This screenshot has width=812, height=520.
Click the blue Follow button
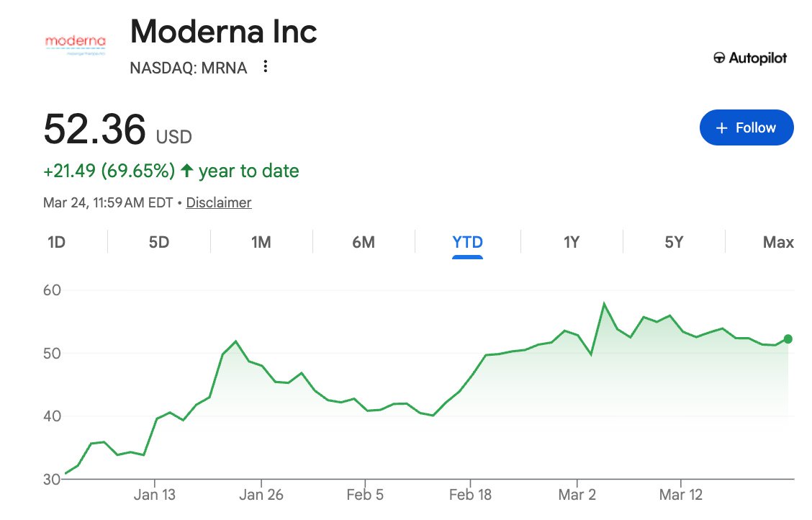click(x=746, y=128)
